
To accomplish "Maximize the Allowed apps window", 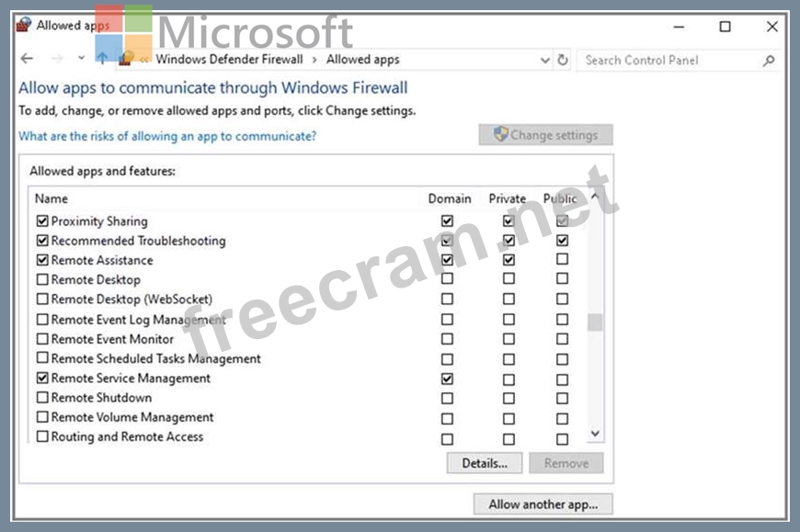I will (x=725, y=27).
